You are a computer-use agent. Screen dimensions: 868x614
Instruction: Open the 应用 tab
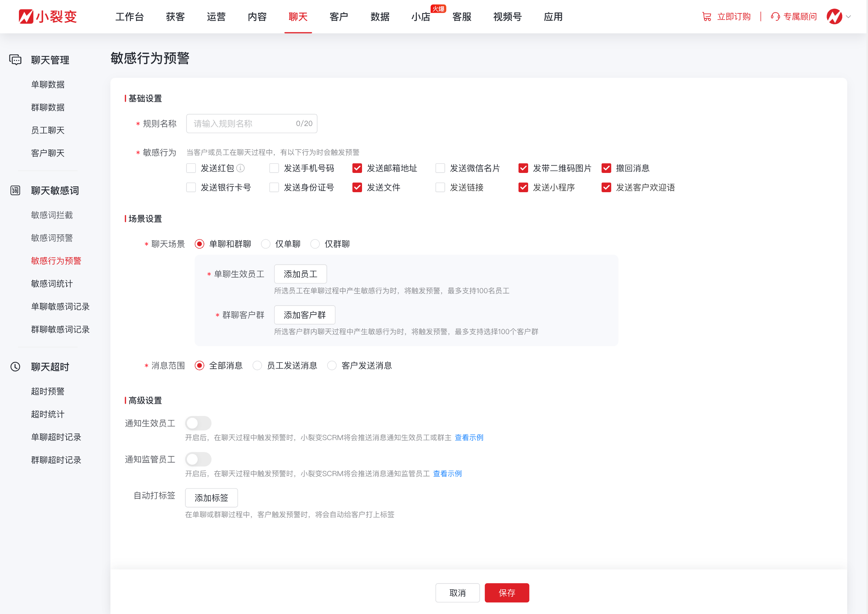pyautogui.click(x=553, y=17)
